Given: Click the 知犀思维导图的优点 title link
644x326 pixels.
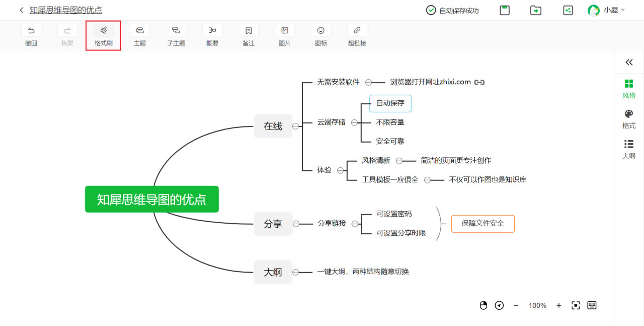Looking at the screenshot, I should [66, 10].
